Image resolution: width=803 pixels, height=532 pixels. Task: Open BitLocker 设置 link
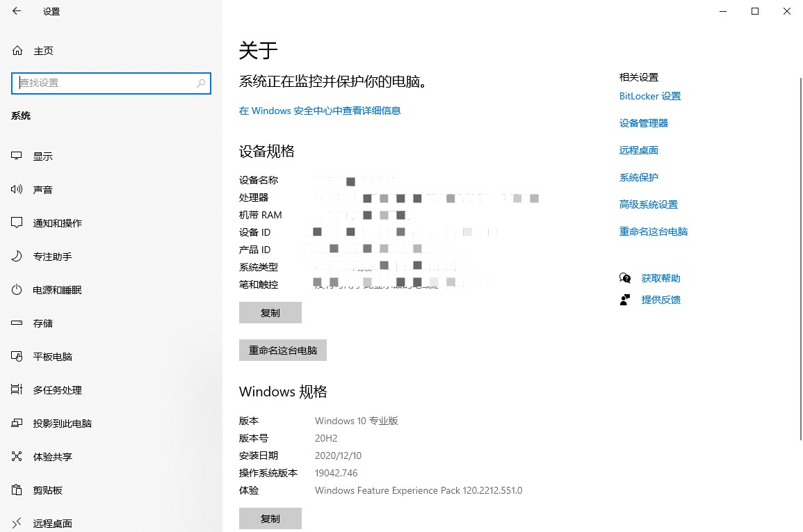650,96
